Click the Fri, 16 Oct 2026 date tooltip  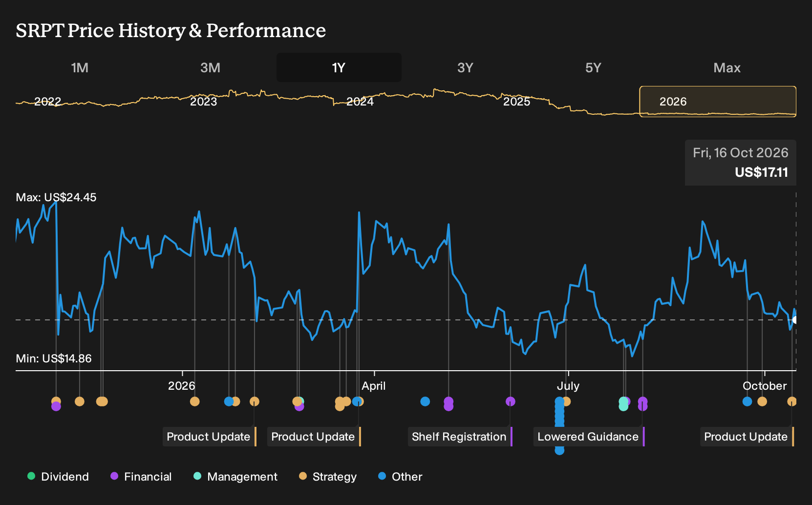point(741,153)
